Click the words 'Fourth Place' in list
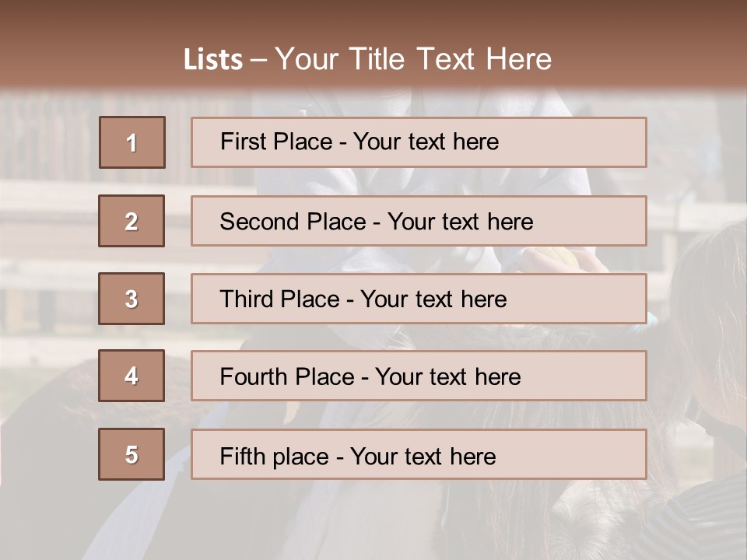The width and height of the screenshot is (747, 560). pos(287,376)
